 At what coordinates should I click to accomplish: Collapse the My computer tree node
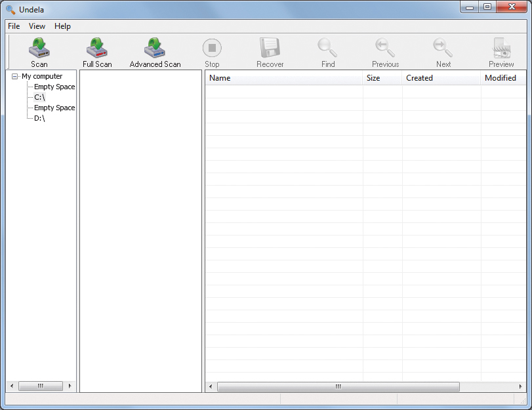click(15, 77)
